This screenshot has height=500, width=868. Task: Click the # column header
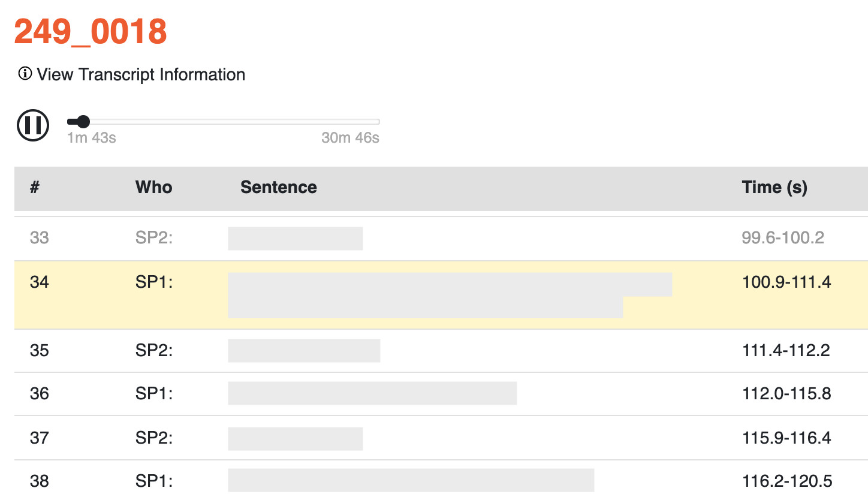coord(35,187)
